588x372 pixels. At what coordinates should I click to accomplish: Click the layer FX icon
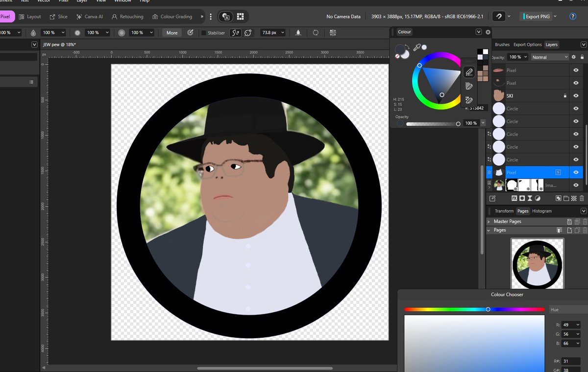(x=514, y=198)
